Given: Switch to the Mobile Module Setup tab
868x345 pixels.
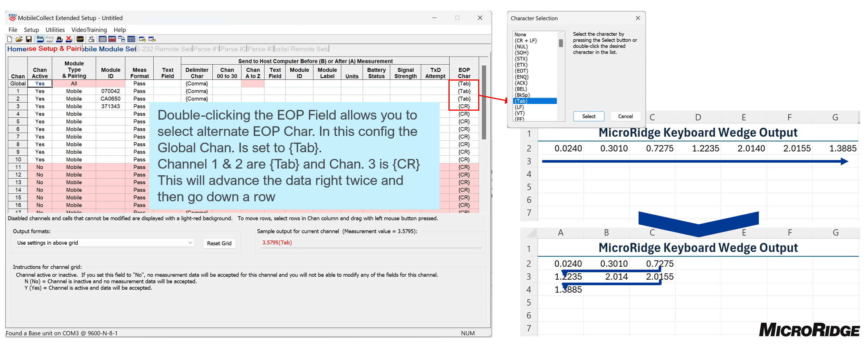Looking at the screenshot, I should (109, 49).
